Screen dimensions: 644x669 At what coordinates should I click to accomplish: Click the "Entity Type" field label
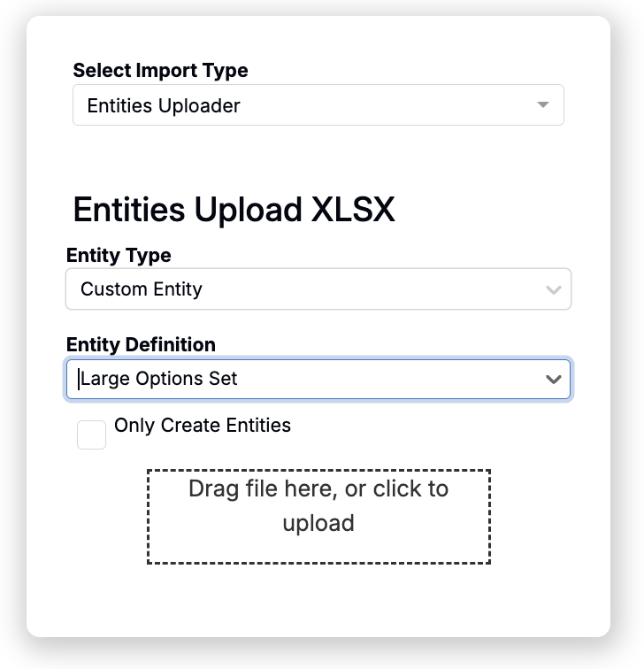pos(119,256)
